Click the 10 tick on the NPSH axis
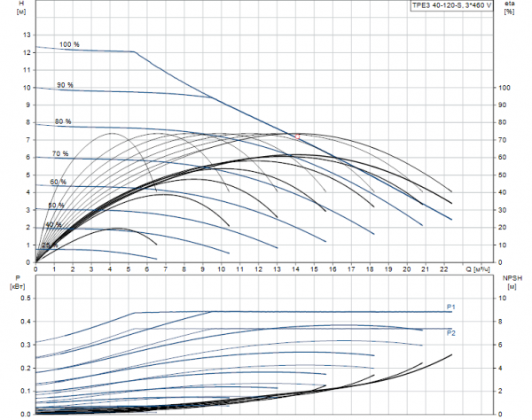 click(x=502, y=298)
